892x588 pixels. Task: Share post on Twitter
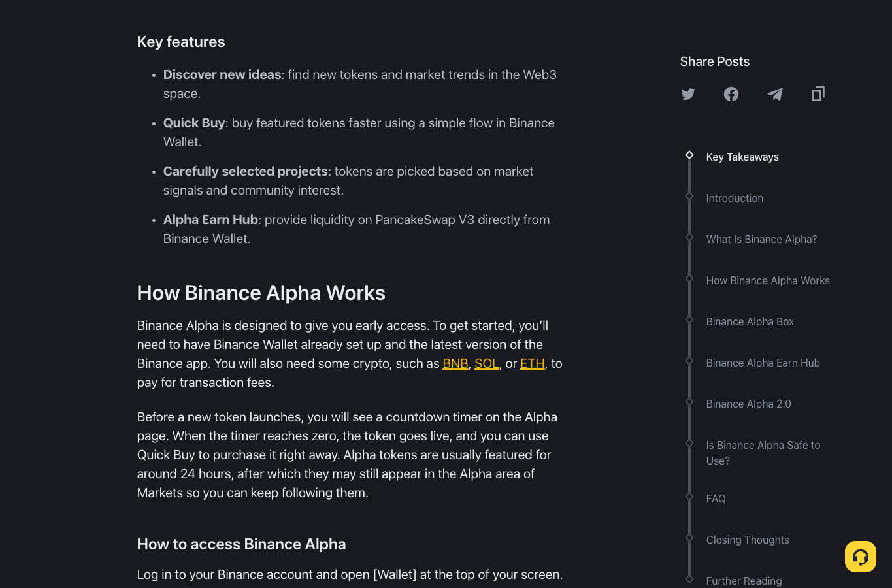[687, 94]
